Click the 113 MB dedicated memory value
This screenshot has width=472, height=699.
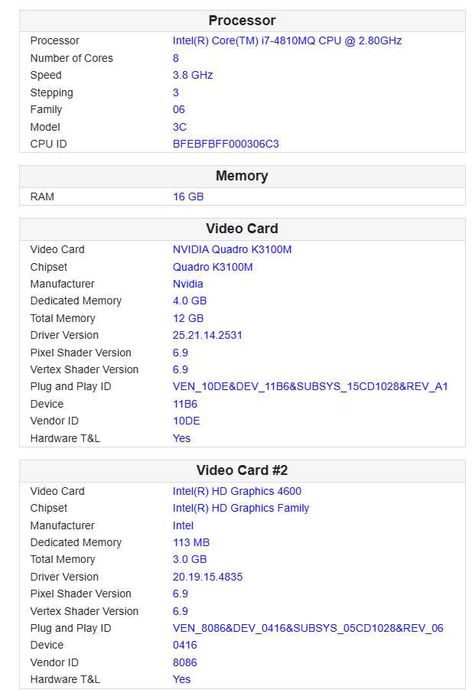(x=191, y=543)
